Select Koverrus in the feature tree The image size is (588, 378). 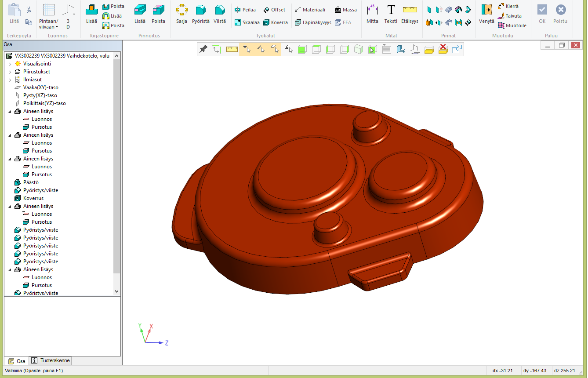(33, 198)
